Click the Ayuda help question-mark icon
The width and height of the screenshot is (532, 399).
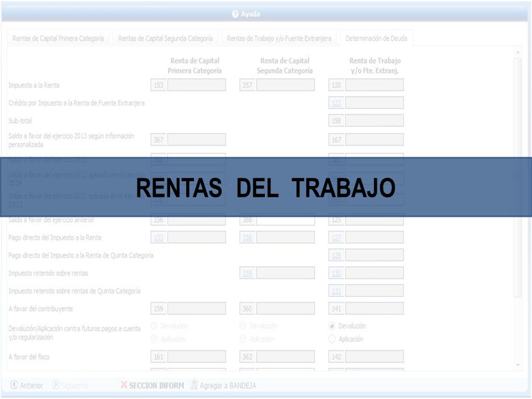(235, 14)
